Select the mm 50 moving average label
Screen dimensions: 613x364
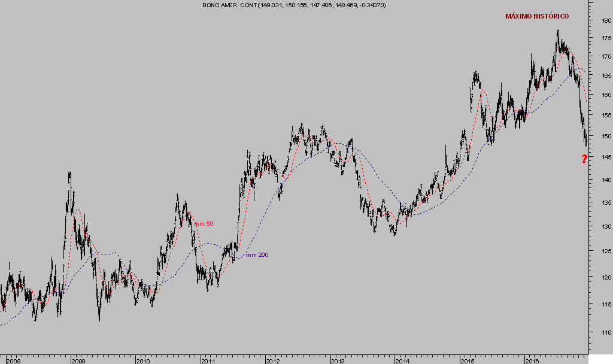pyautogui.click(x=204, y=223)
